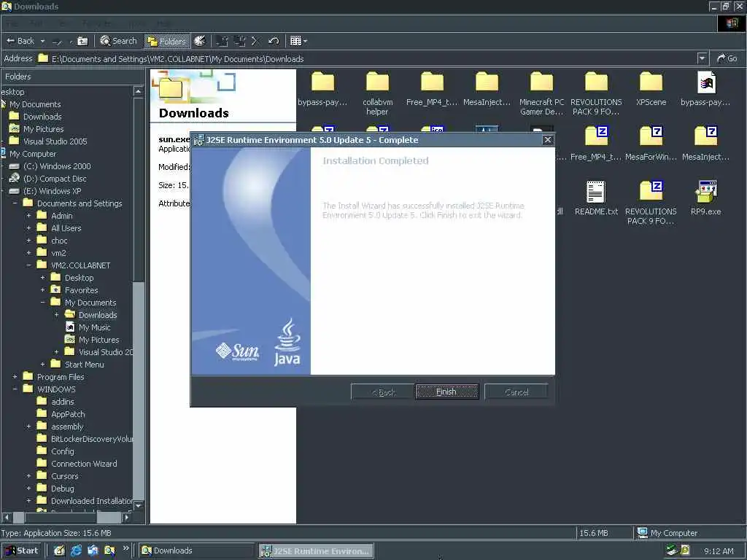Select the XPScene folder

pos(651,88)
